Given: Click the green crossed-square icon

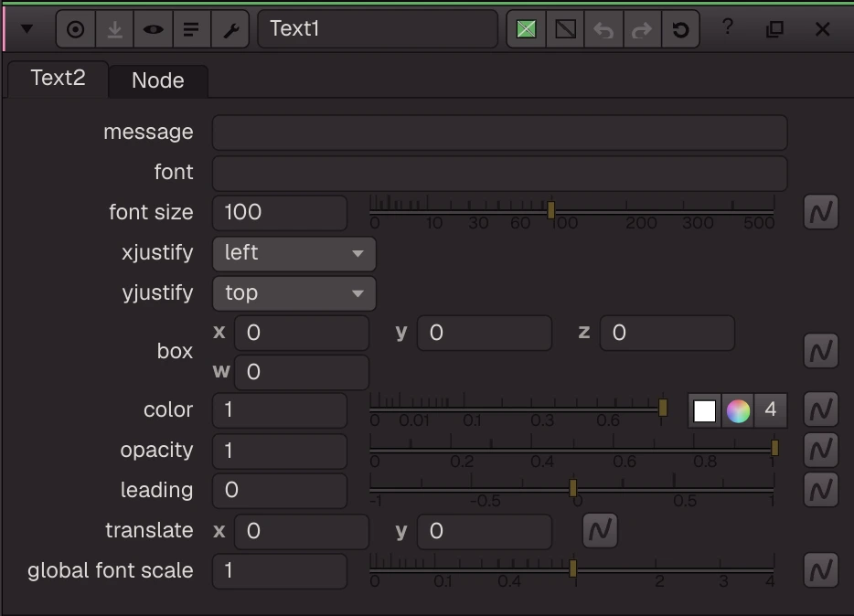Looking at the screenshot, I should (526, 29).
